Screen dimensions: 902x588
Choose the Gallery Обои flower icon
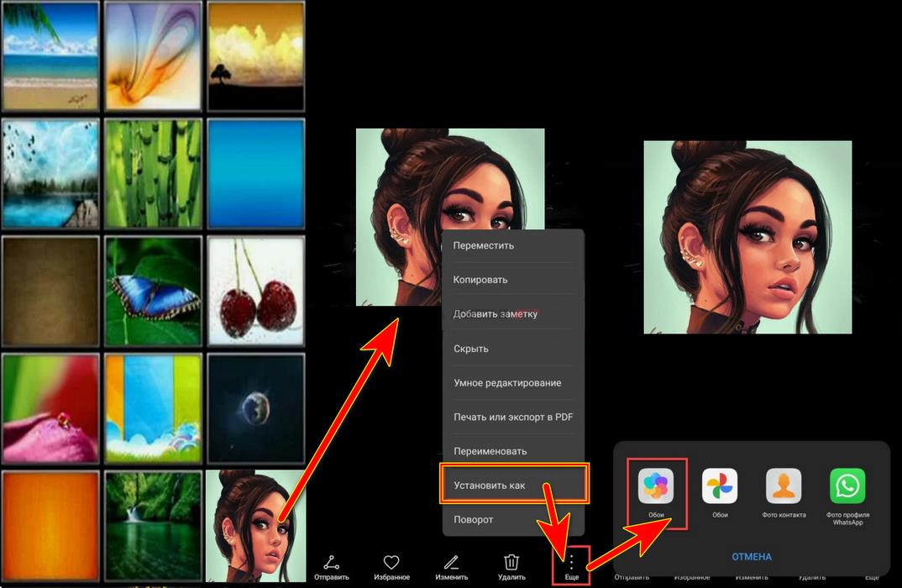tap(656, 486)
